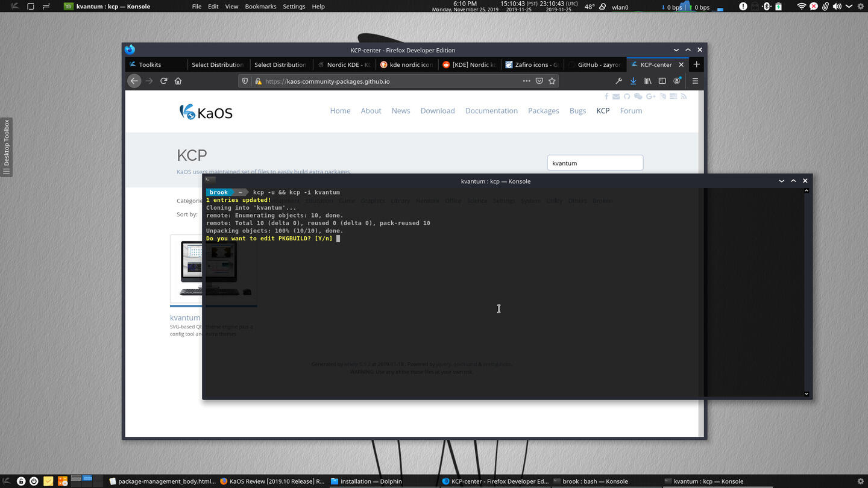The width and height of the screenshot is (868, 488).
Task: Click the power/logout icon in bottom panel
Action: coord(34,481)
